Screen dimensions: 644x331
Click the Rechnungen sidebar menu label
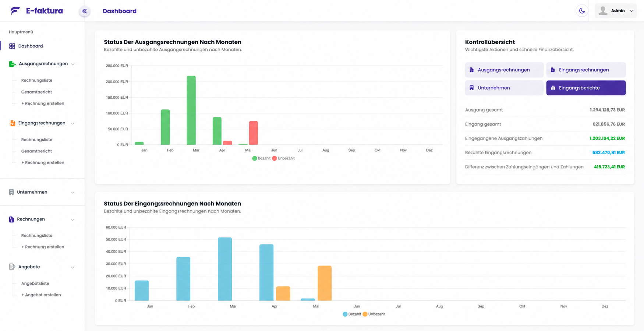point(31,219)
